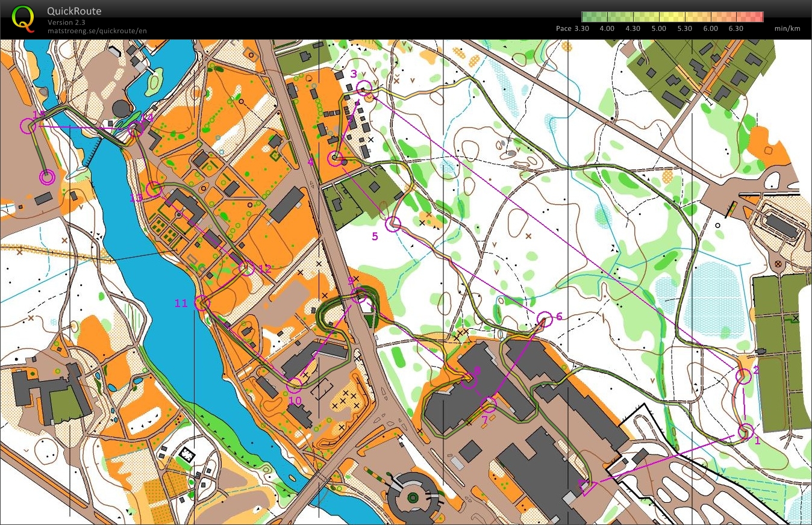The image size is (812, 525).
Task: Select control circle 11 on the map
Action: point(202,303)
